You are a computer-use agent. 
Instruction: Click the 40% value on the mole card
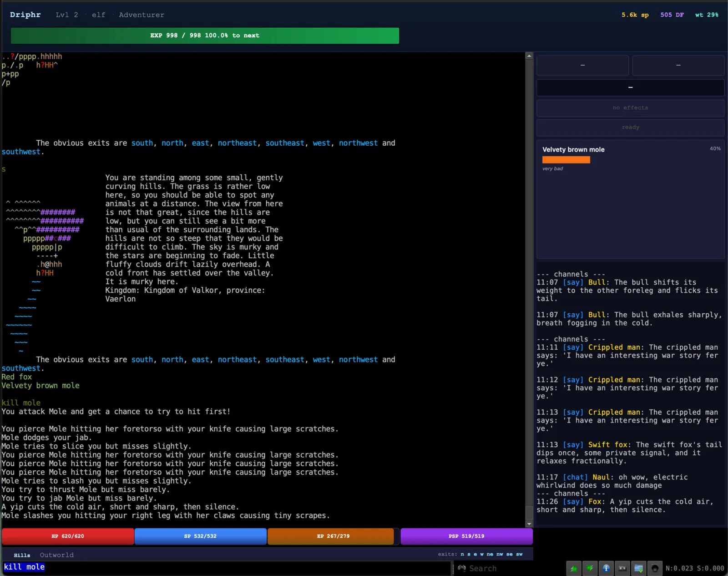tap(715, 148)
